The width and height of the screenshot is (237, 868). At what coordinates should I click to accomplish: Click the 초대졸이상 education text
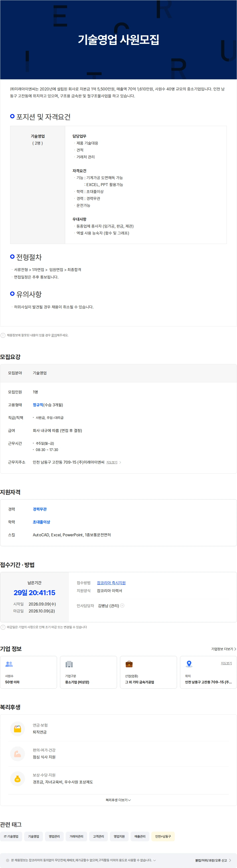(41, 521)
